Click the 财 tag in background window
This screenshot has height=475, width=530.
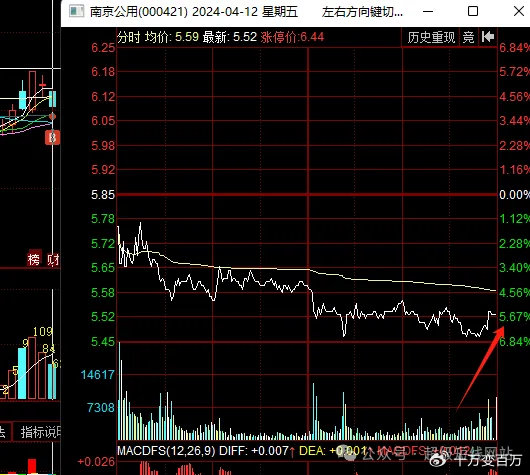tap(53, 259)
